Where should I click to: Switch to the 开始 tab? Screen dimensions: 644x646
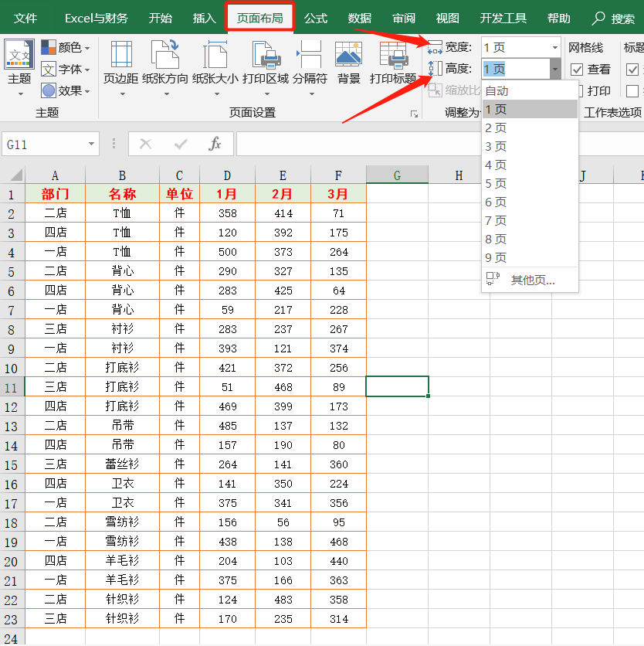(x=160, y=18)
